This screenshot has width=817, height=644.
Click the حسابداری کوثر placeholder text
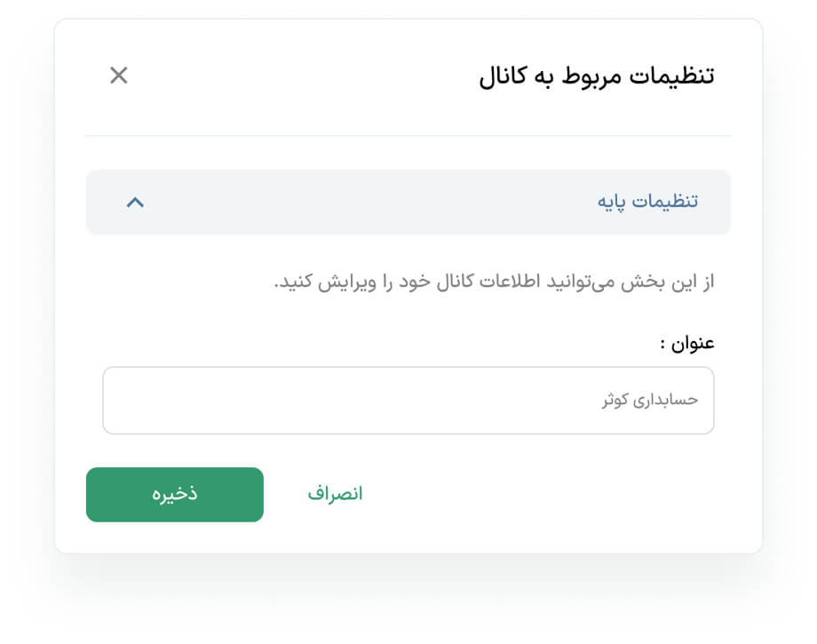pyautogui.click(x=650, y=401)
